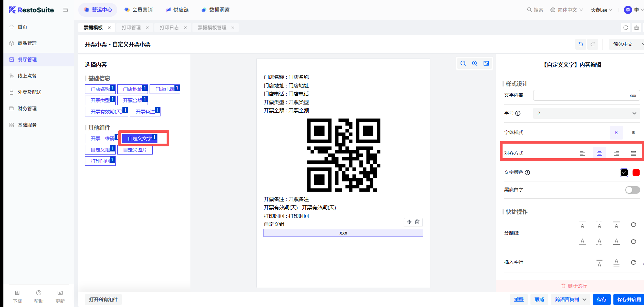Image resolution: width=644 pixels, height=307 pixels.
Task: Click the 打开所有组件 button
Action: [x=103, y=300]
